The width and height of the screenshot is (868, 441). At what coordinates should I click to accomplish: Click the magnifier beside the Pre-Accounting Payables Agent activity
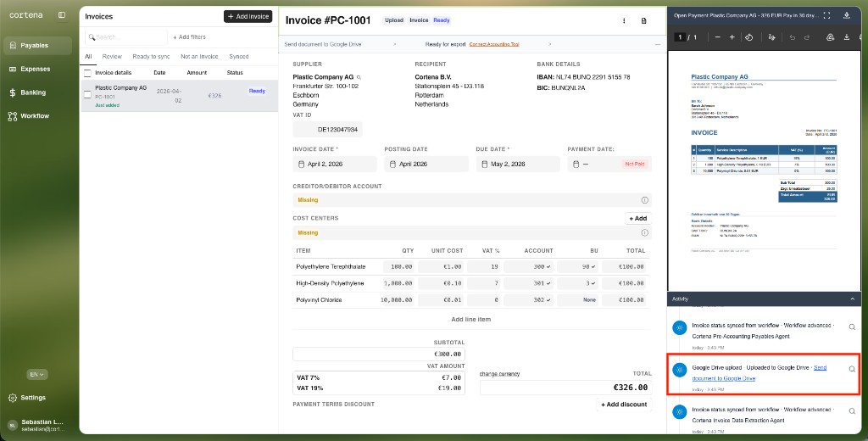[852, 327]
